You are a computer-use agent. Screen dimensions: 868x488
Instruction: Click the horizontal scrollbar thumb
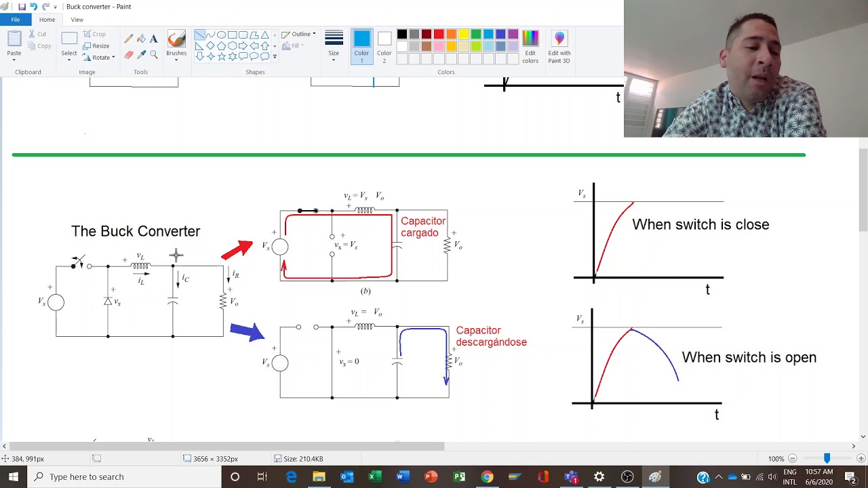pos(226,446)
